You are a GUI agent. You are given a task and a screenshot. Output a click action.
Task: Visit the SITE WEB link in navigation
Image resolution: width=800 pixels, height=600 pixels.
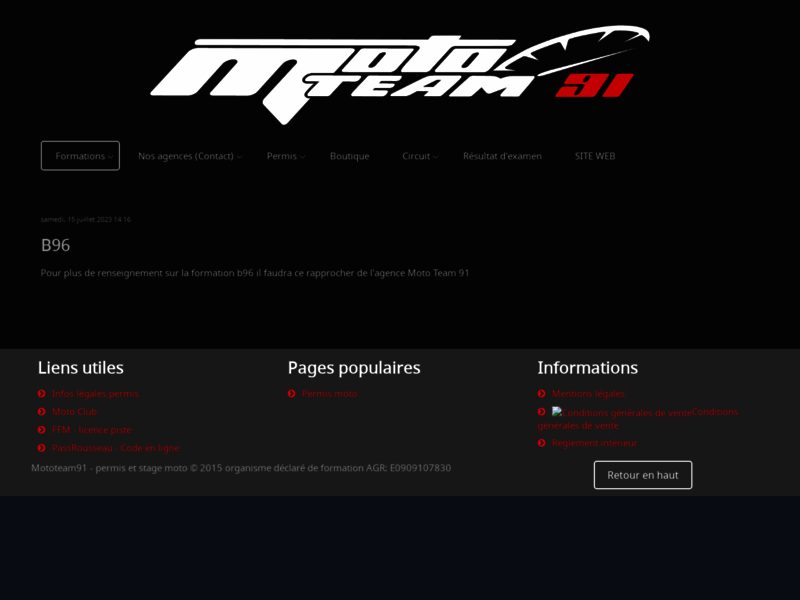tap(595, 156)
